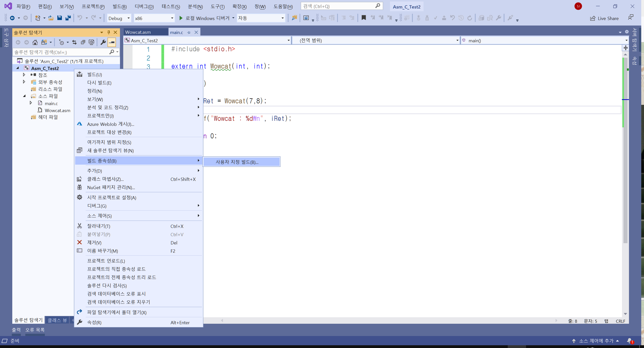Click the green start debugging arrow
The width and height of the screenshot is (644, 348).
click(x=181, y=18)
